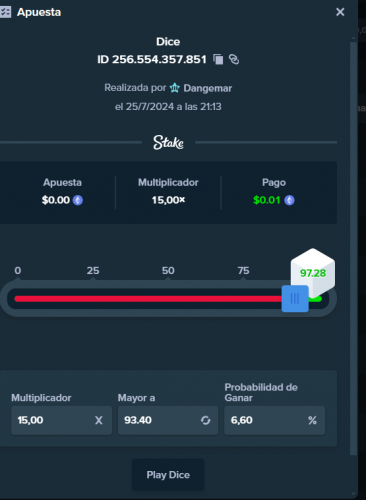This screenshot has height=500, width=366.
Task: Click the dialog's vertical scrollbar
Action: click(x=353, y=248)
